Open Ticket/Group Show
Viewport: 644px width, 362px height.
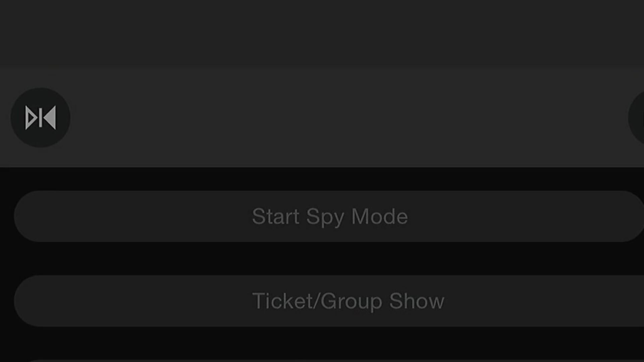click(x=329, y=301)
